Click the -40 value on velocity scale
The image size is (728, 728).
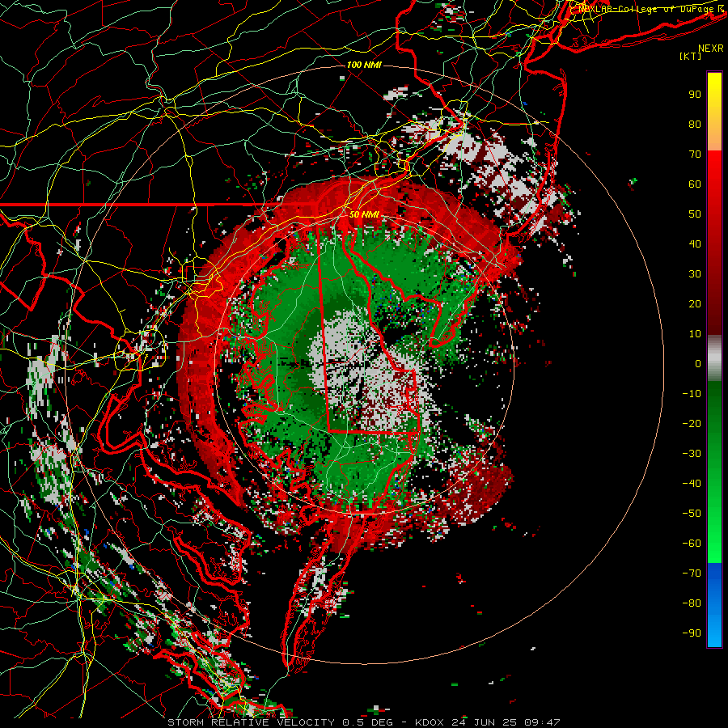click(692, 484)
